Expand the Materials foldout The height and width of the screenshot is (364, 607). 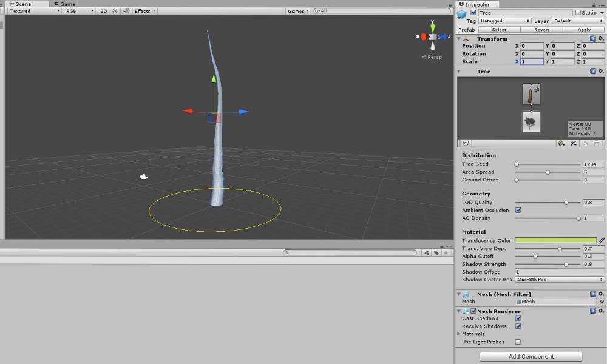[x=459, y=334]
